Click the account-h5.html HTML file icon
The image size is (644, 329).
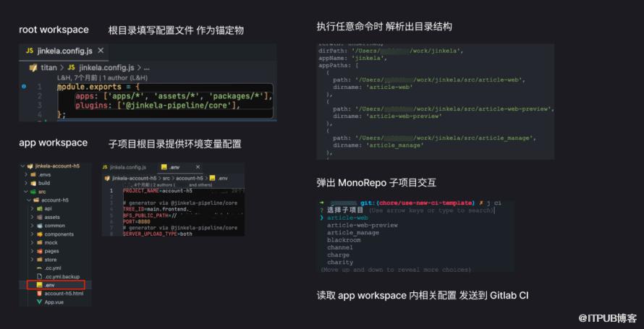(39, 294)
